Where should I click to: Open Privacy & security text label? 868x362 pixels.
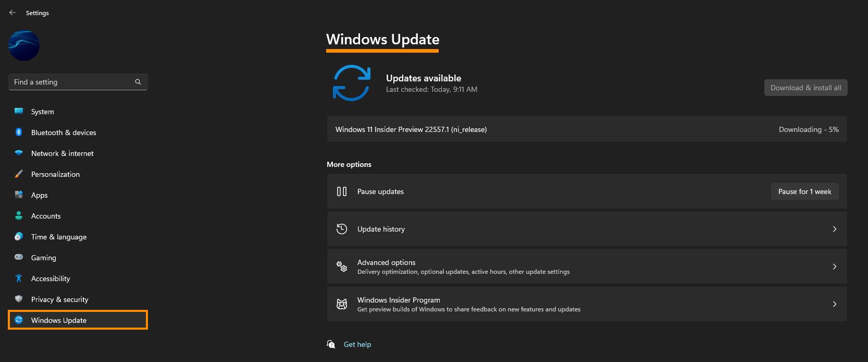tap(60, 299)
